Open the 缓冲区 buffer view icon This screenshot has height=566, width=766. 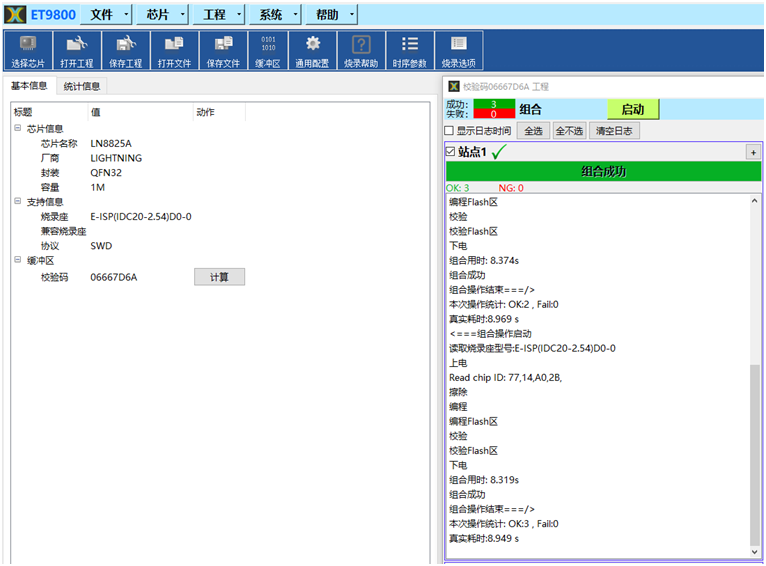[x=268, y=50]
